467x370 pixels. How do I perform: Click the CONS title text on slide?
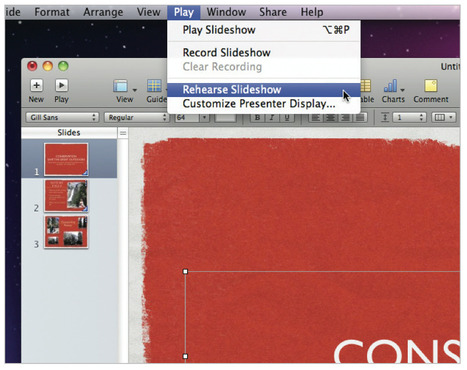tap(397, 352)
